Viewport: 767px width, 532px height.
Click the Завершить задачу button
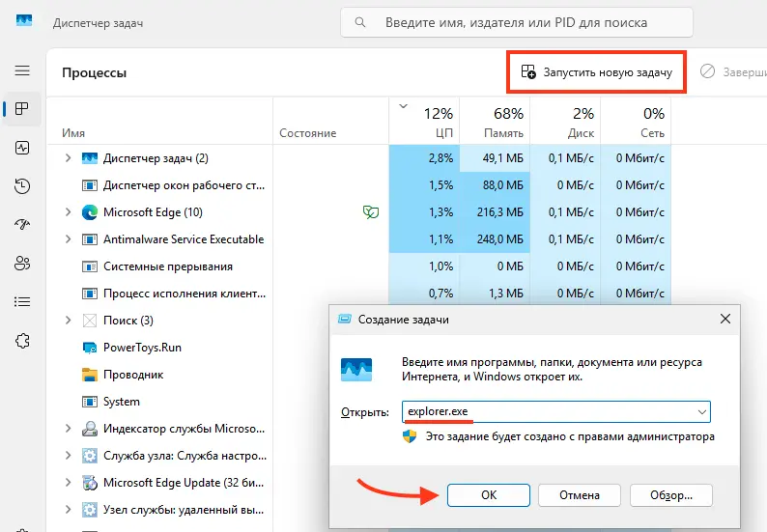732,72
